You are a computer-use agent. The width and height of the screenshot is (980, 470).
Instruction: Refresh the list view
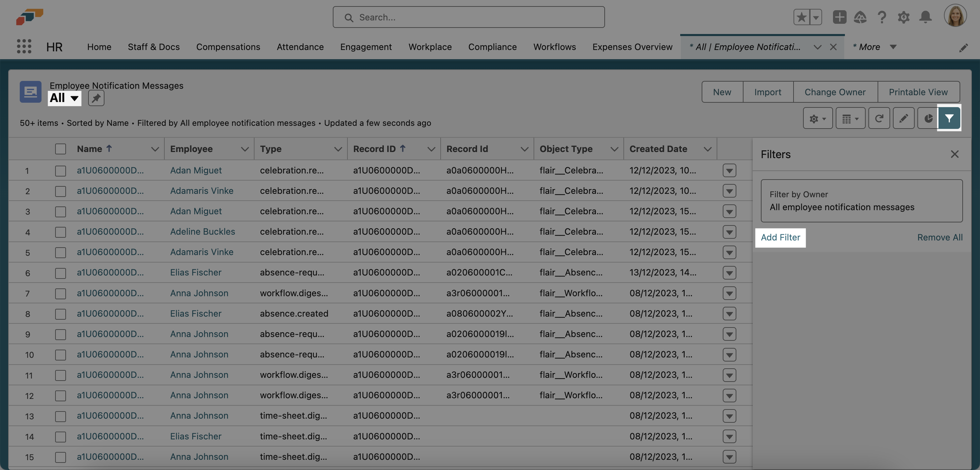[x=879, y=118]
